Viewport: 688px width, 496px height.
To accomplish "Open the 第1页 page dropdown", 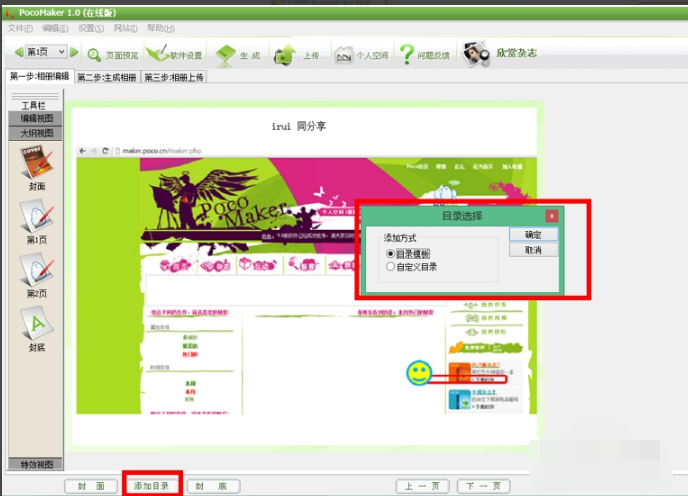I will pos(46,52).
